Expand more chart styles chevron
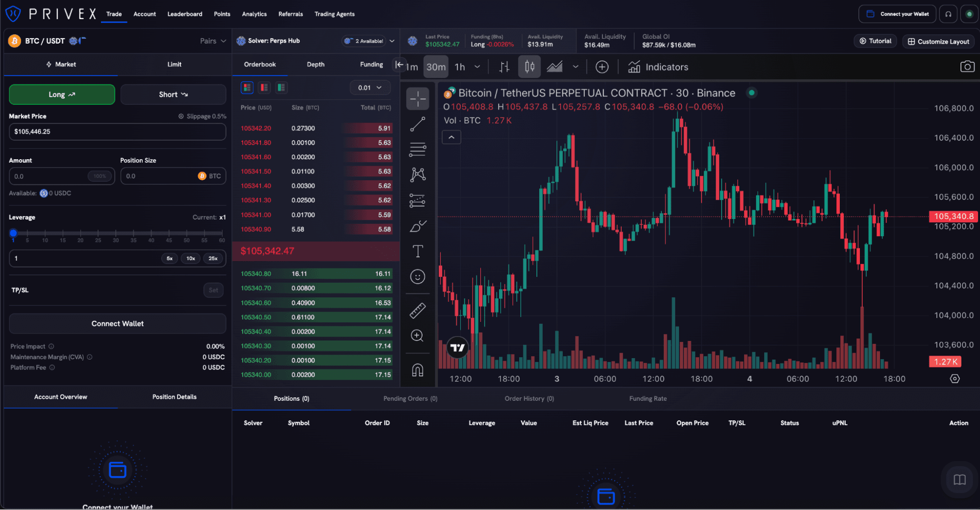Viewport: 980px width, 510px height. 576,67
